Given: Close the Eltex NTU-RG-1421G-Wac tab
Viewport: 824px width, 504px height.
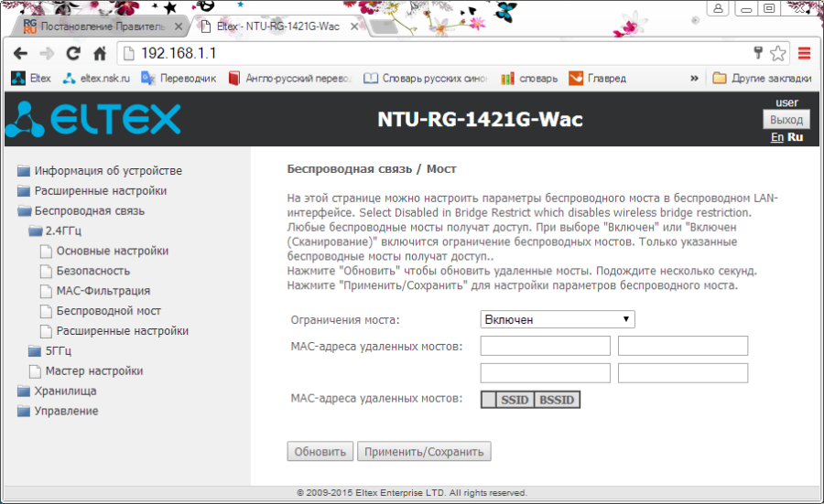Looking at the screenshot, I should [x=354, y=27].
